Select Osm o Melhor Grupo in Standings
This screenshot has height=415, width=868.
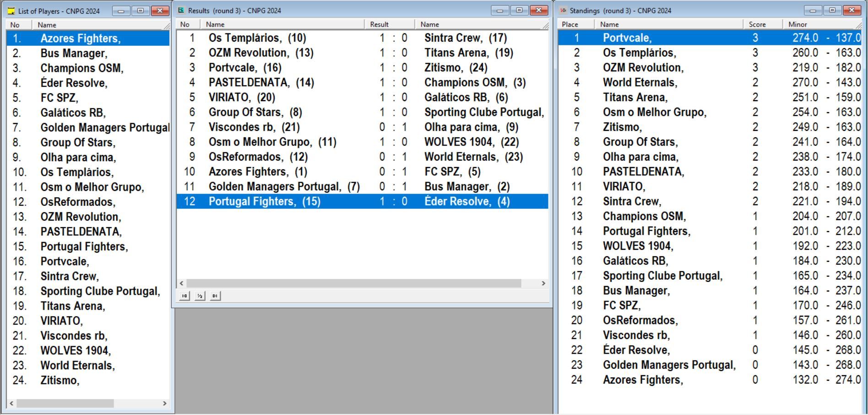point(710,112)
